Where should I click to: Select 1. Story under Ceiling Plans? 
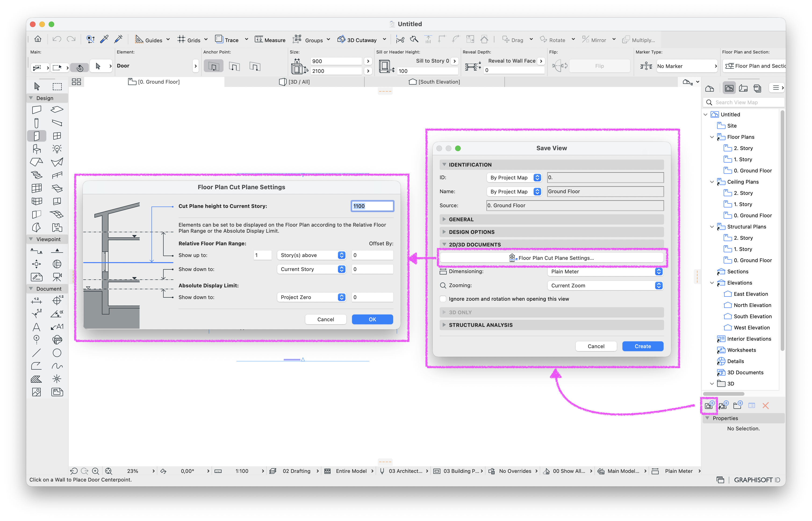743,204
